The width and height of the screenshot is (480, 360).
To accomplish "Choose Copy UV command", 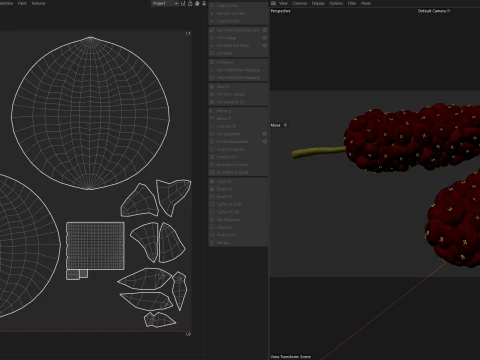I will pos(238,181).
